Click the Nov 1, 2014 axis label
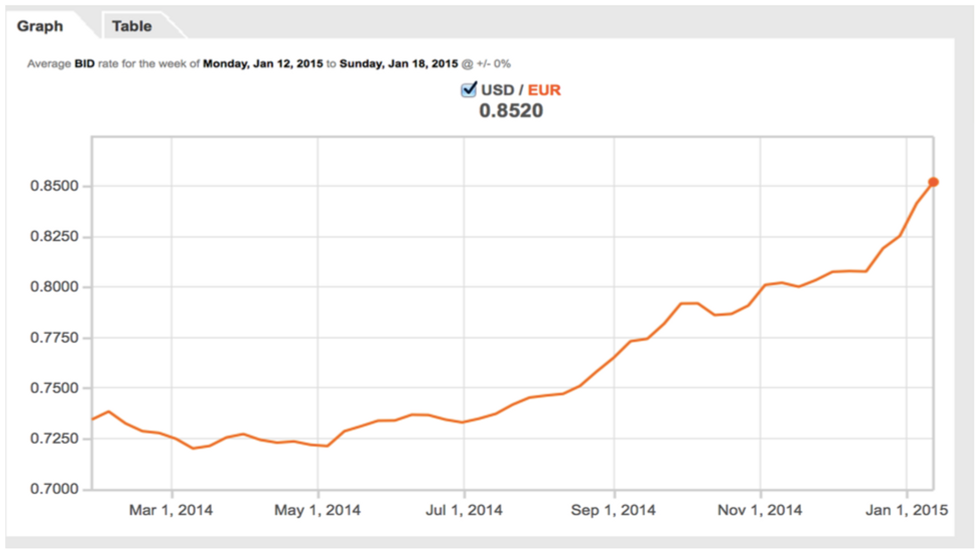Screen dimensions: 980x554 (760, 510)
